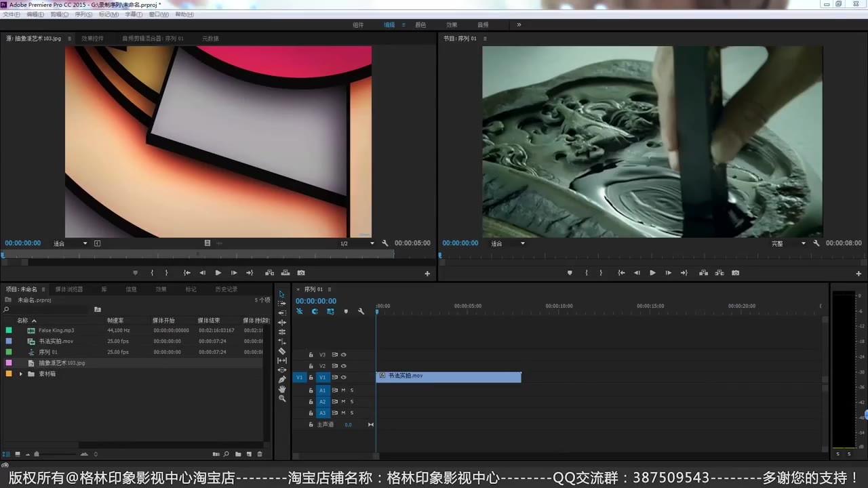The height and width of the screenshot is (488, 868).
Task: Toggle Snap in timeline
Action: click(315, 312)
